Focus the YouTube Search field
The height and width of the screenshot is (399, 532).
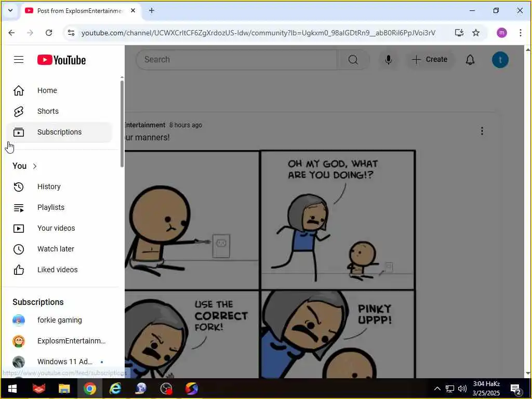[237, 60]
